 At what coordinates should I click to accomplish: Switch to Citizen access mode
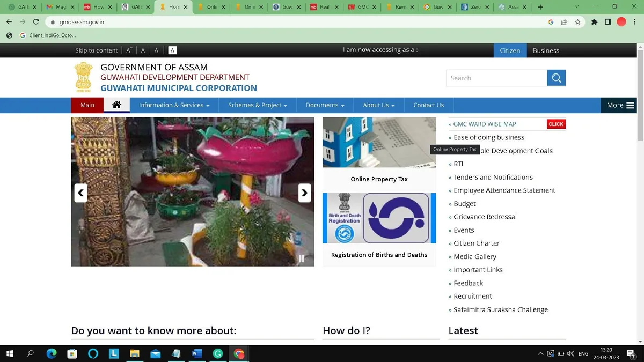click(x=510, y=50)
